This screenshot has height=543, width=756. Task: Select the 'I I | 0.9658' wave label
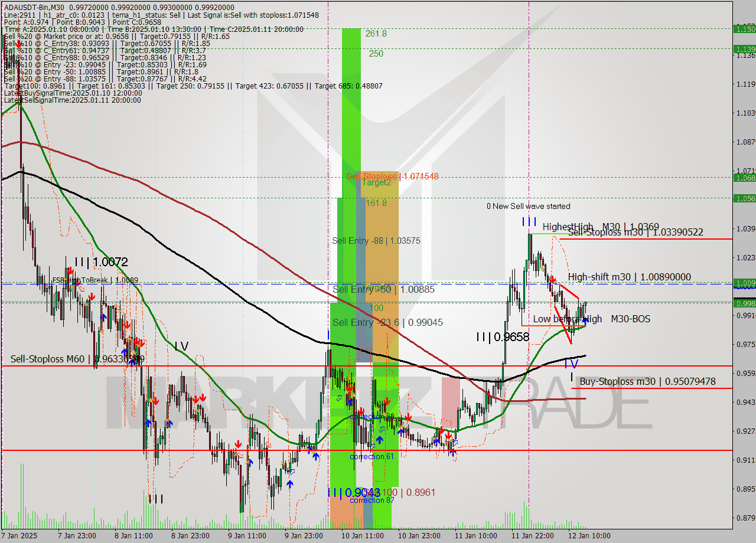tap(502, 337)
